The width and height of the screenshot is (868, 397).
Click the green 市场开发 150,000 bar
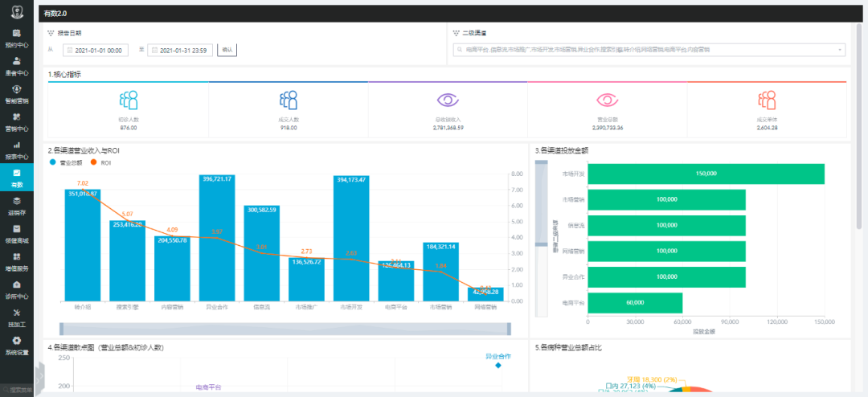pyautogui.click(x=706, y=174)
